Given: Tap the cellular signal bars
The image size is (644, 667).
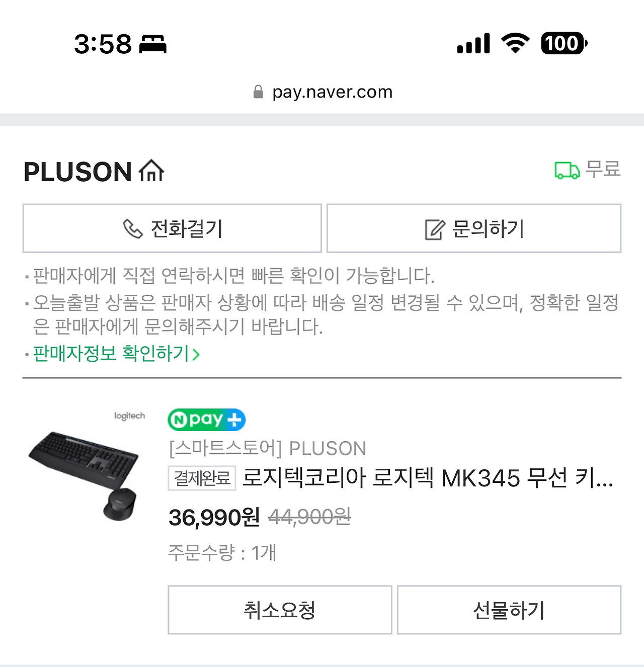Looking at the screenshot, I should pyautogui.click(x=473, y=43).
